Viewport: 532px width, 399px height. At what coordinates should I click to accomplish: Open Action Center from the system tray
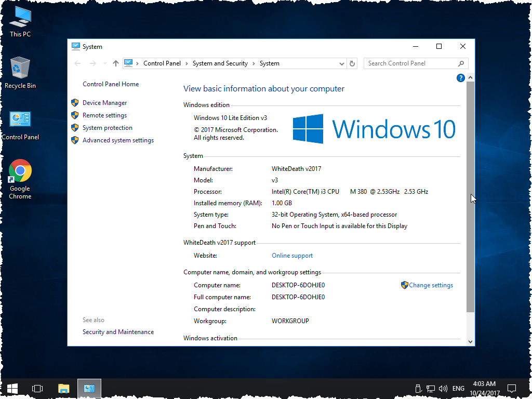[x=512, y=388]
